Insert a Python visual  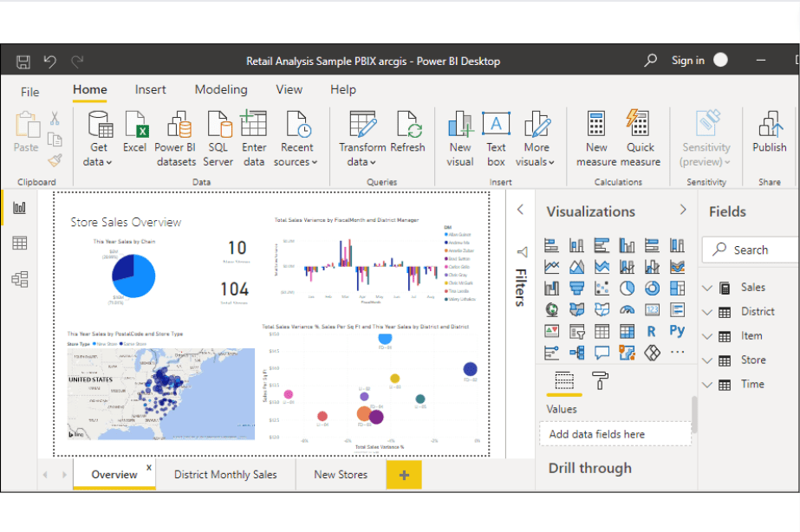pyautogui.click(x=676, y=331)
